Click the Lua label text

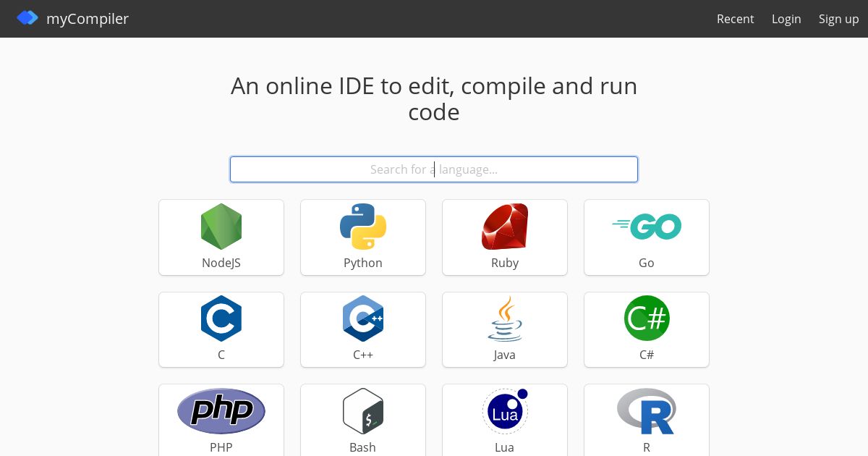click(x=505, y=447)
